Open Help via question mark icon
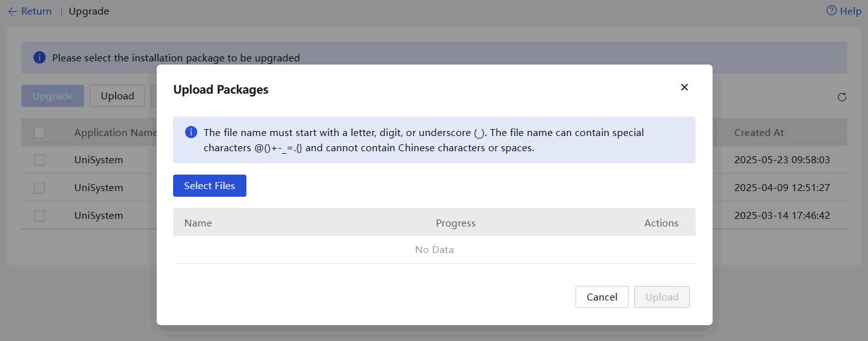The height and width of the screenshot is (341, 868). click(831, 11)
